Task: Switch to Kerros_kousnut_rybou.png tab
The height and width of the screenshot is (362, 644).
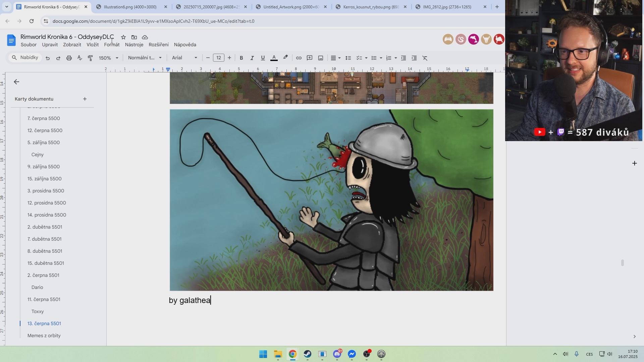Action: coord(371,7)
